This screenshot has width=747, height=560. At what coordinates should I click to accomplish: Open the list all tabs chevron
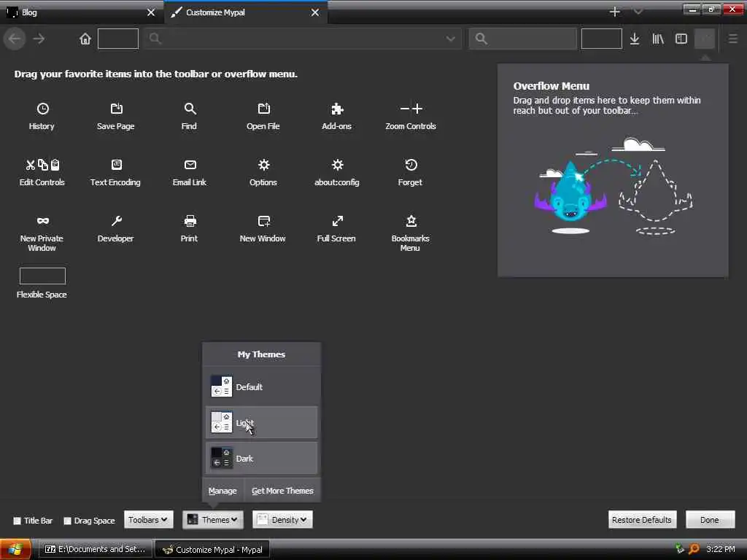[638, 12]
